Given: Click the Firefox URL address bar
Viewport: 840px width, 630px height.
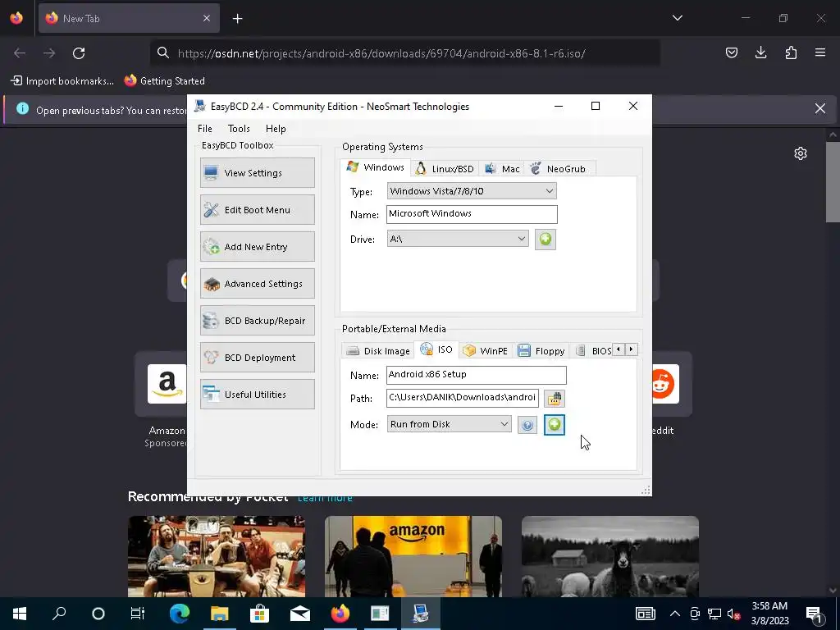Looking at the screenshot, I should coord(405,53).
